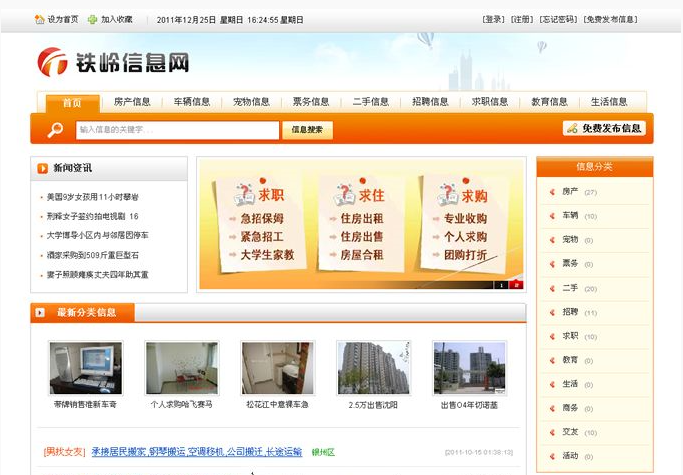Open the 二手 (20) category
Image resolution: width=683 pixels, height=475 pixels.
click(x=579, y=288)
